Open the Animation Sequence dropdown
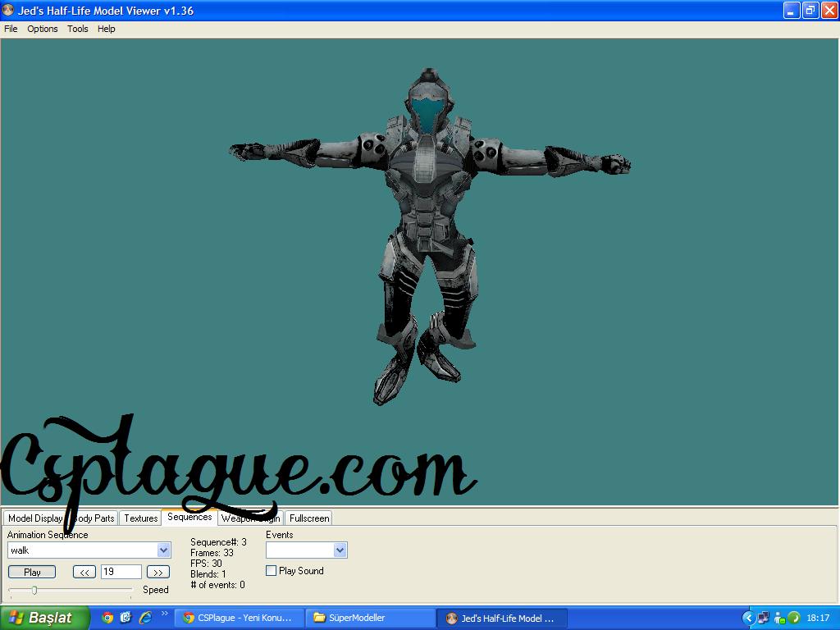Screen dimensions: 840x630 [163, 550]
